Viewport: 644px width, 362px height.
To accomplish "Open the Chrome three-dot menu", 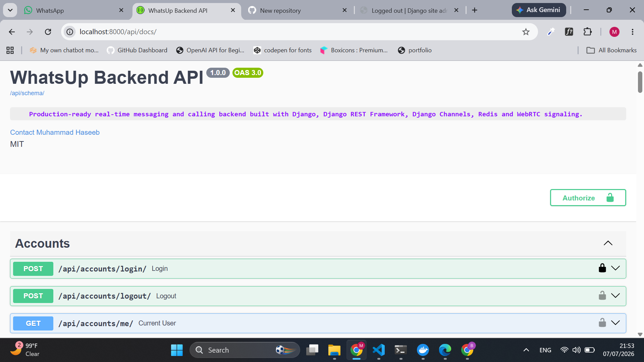I will (x=633, y=32).
